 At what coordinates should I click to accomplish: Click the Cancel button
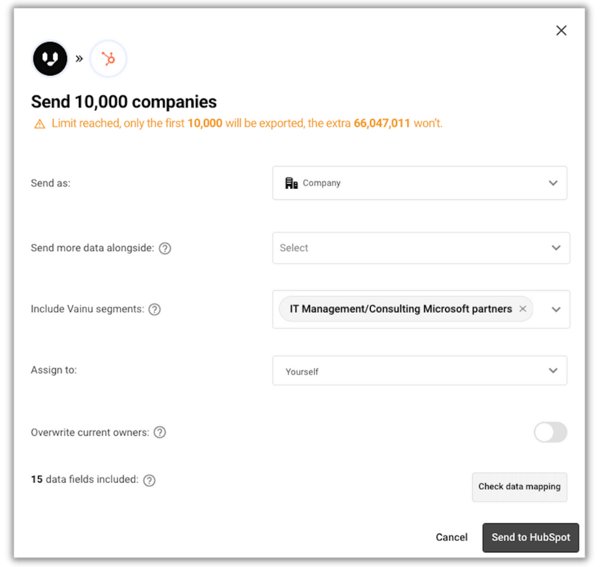tap(452, 537)
